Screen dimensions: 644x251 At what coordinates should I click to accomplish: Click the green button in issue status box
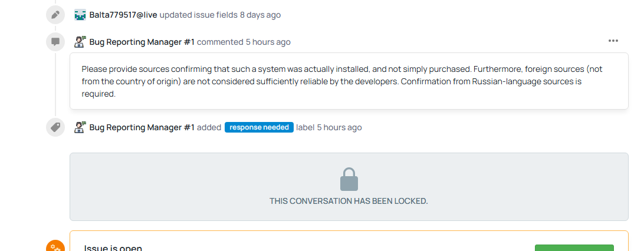[574, 247]
